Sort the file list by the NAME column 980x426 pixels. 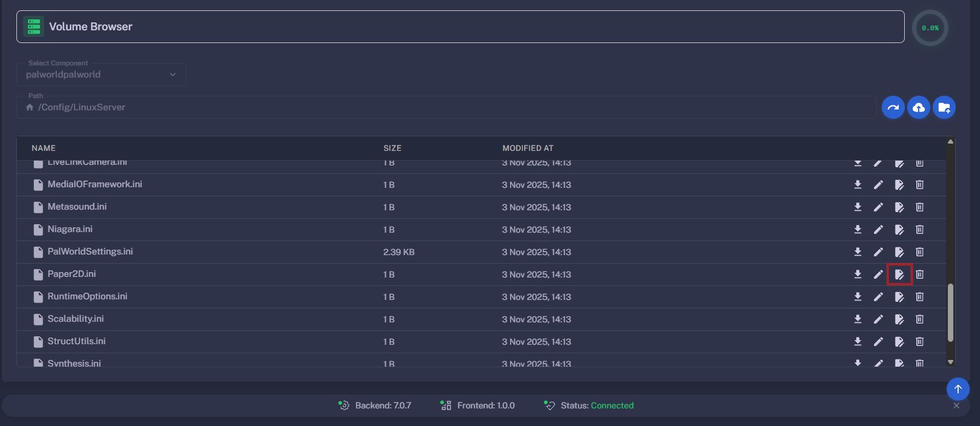pos(44,148)
